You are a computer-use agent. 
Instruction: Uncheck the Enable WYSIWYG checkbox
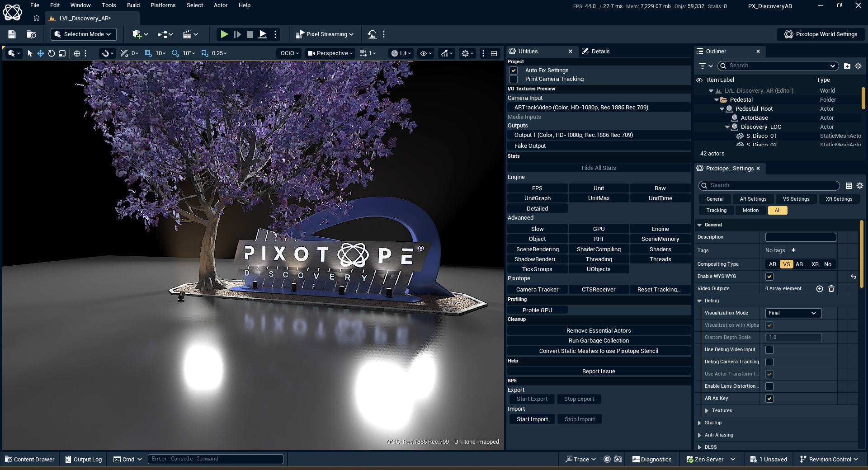click(x=769, y=277)
